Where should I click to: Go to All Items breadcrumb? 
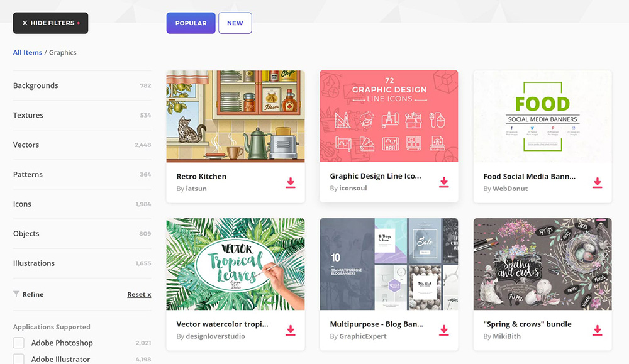(x=27, y=53)
